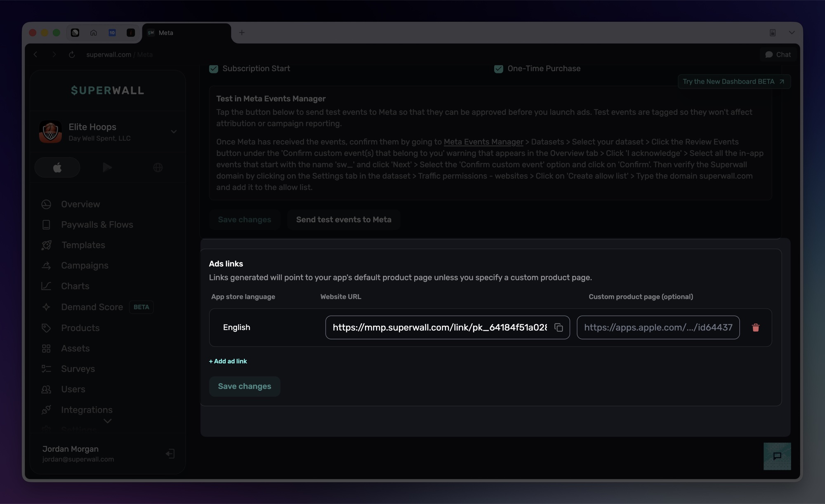Click + Add ad link
The image size is (825, 504).
pos(228,361)
